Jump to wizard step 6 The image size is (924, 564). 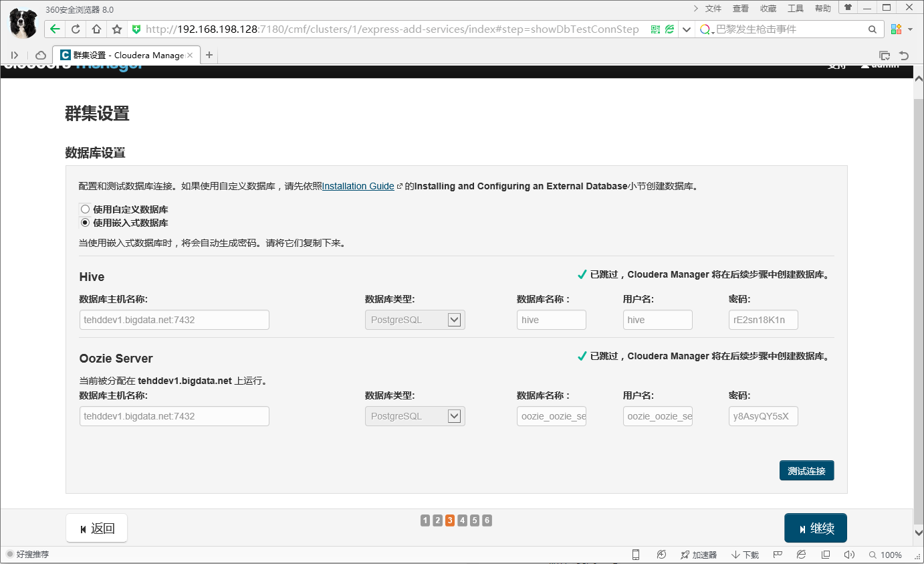pyautogui.click(x=487, y=521)
